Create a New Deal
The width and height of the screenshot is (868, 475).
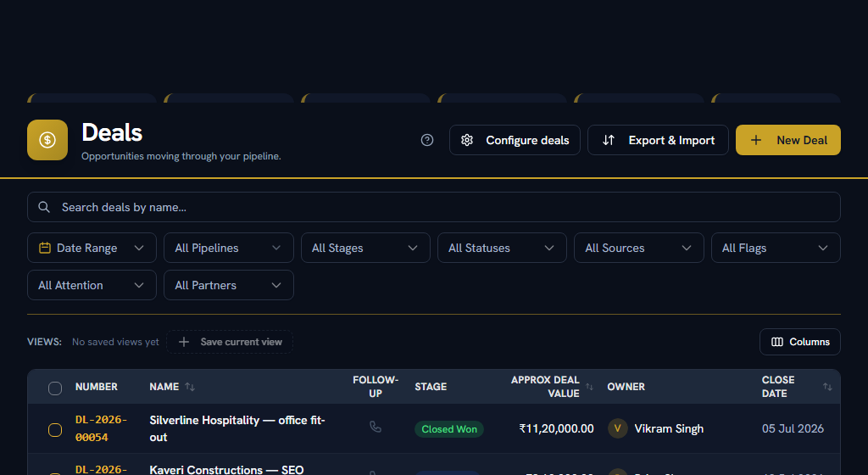(787, 140)
